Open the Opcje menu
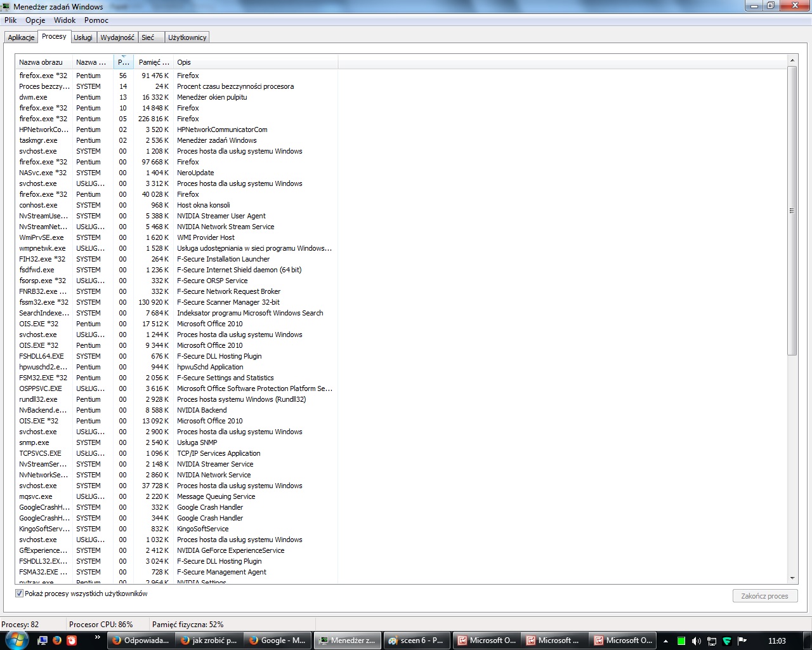The width and height of the screenshot is (812, 650). 35,20
